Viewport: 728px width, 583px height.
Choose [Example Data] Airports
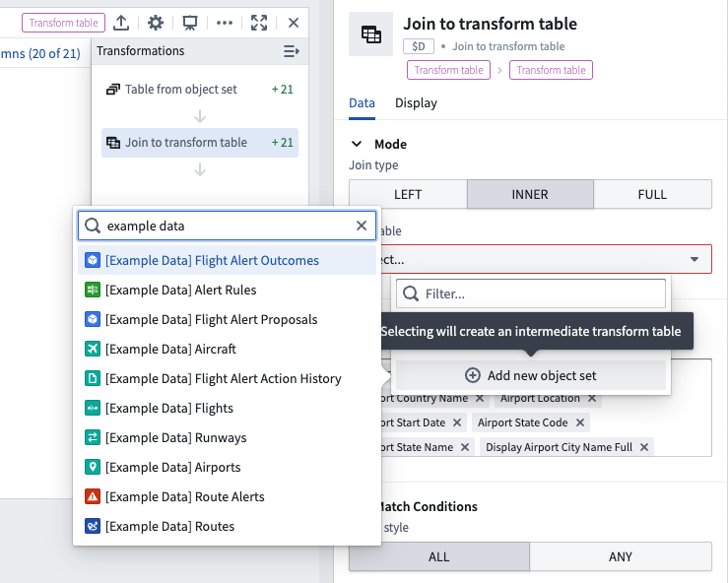pyautogui.click(x=227, y=468)
